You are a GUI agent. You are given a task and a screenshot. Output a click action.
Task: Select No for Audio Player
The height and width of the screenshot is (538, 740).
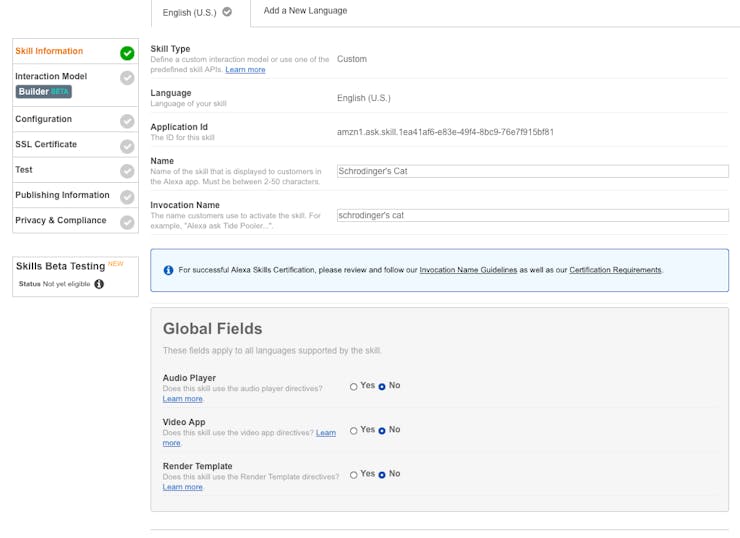coord(382,387)
